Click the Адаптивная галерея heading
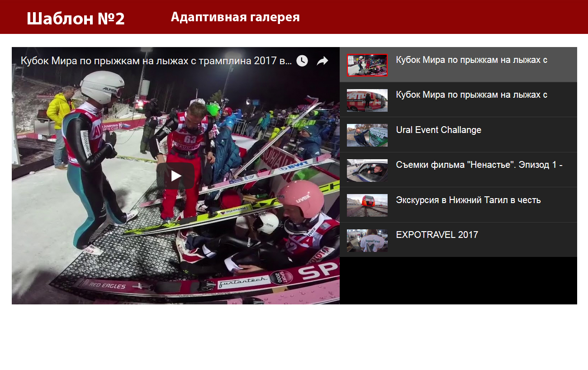588x370 pixels. tap(235, 17)
